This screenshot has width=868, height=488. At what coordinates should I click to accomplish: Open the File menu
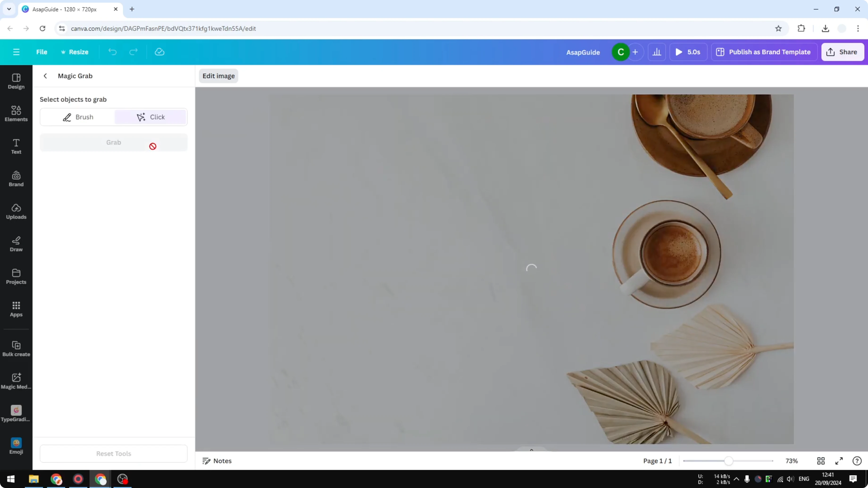(x=42, y=52)
